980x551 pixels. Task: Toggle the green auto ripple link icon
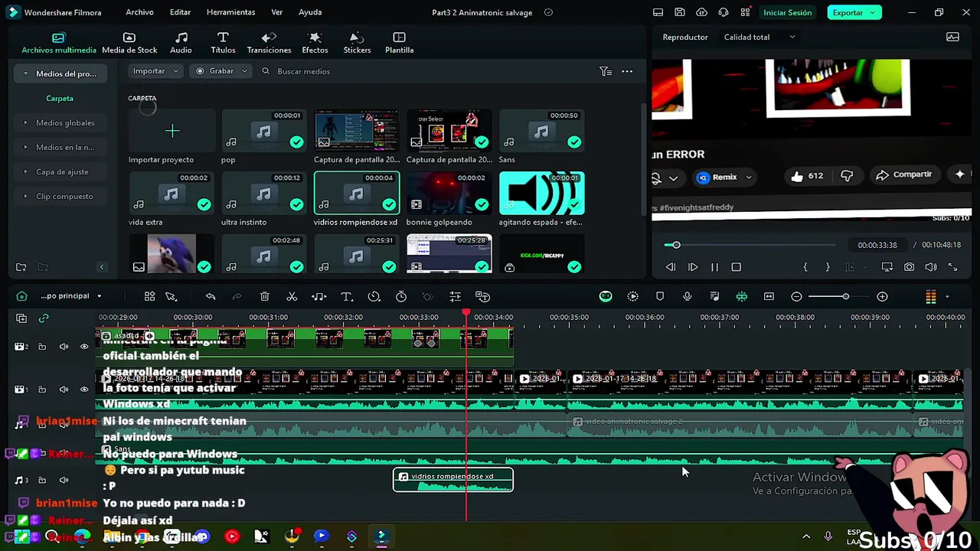(x=44, y=318)
